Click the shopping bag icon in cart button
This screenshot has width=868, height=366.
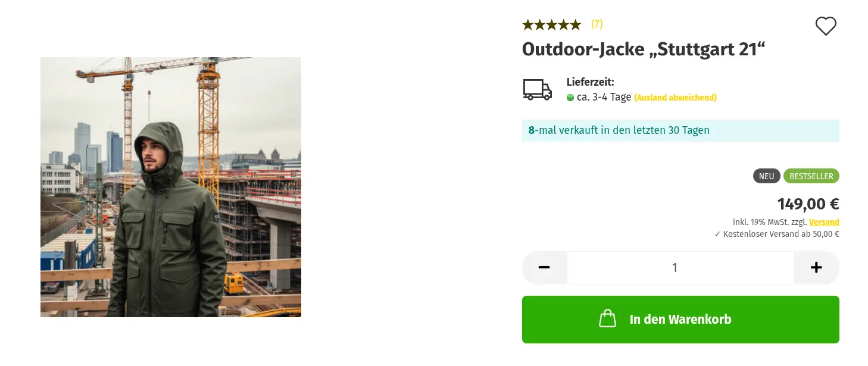607,319
